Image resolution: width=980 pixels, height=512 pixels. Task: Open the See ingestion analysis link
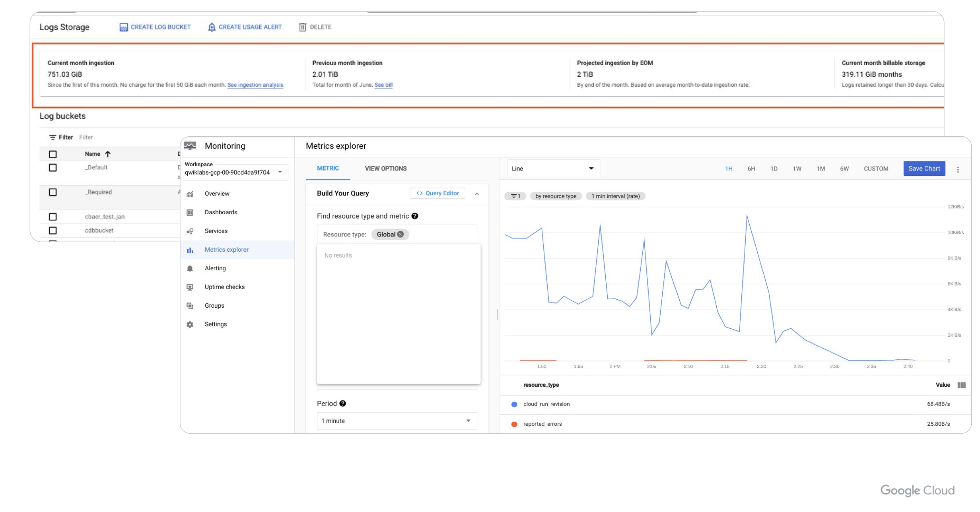tap(255, 85)
